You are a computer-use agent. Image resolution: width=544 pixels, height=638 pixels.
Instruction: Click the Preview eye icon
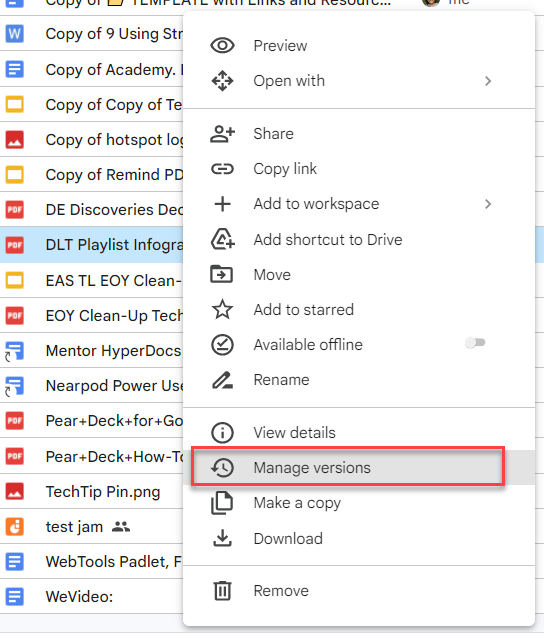click(x=222, y=45)
